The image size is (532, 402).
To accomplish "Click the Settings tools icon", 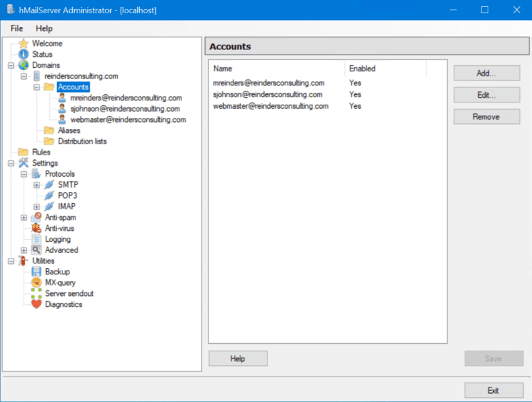I will (24, 163).
